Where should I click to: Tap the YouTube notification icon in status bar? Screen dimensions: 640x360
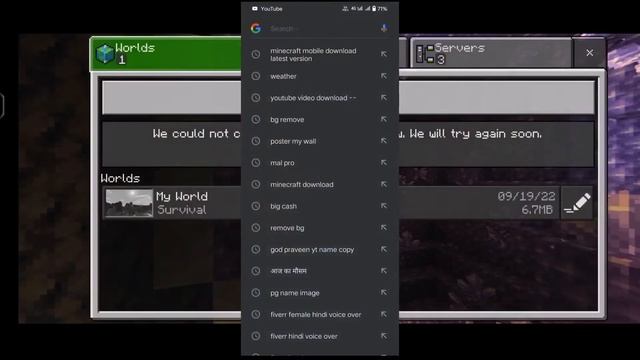click(255, 9)
